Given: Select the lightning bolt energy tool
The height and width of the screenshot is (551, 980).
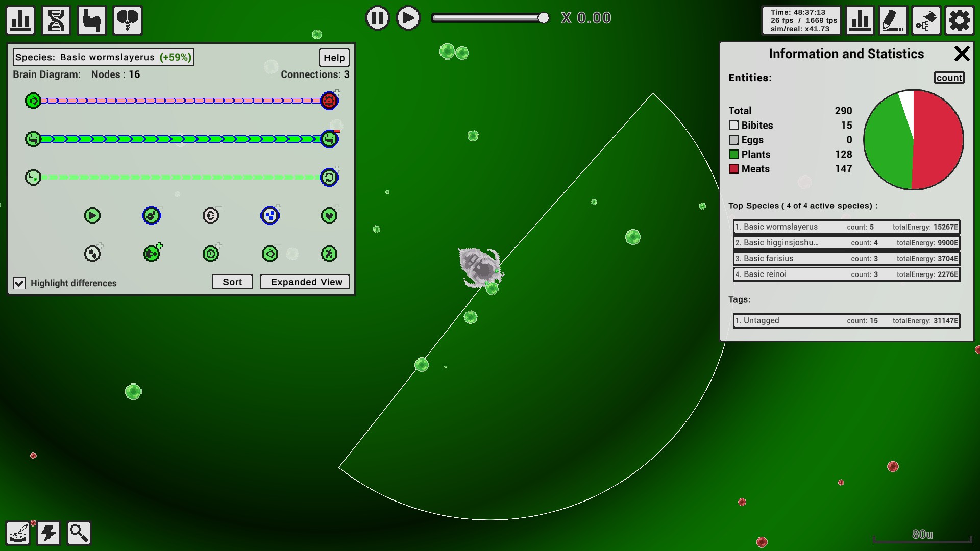Looking at the screenshot, I should click(48, 533).
